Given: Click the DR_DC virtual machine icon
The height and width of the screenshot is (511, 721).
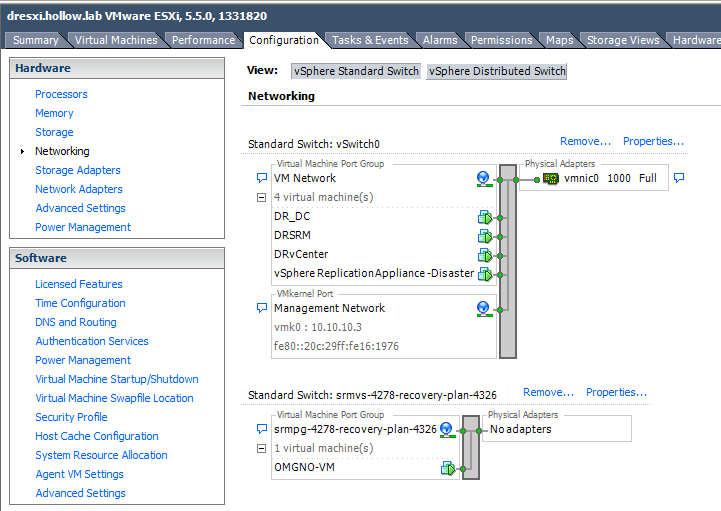Looking at the screenshot, I should click(484, 216).
